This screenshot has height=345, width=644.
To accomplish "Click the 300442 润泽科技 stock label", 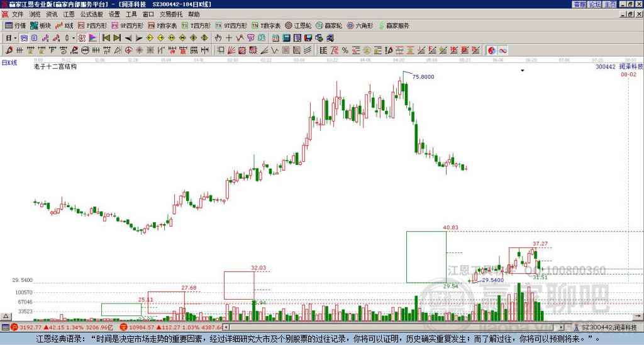I will point(619,66).
